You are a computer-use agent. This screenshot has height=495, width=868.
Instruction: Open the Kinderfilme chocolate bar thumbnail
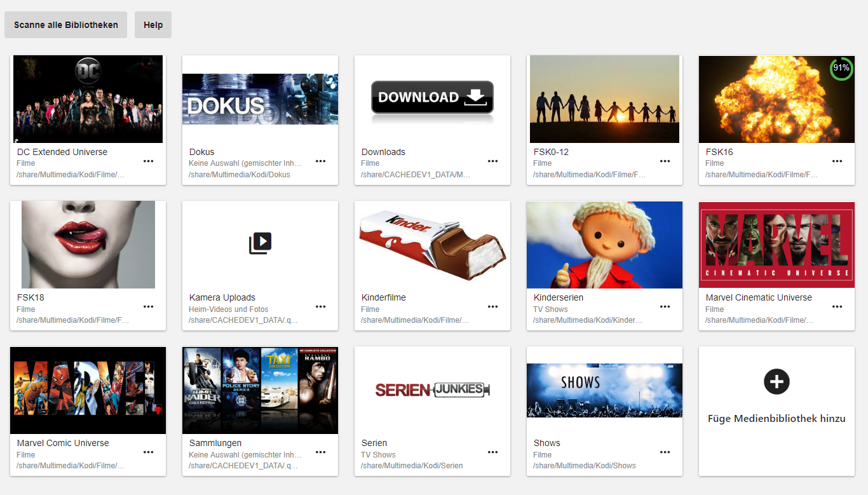coord(432,245)
